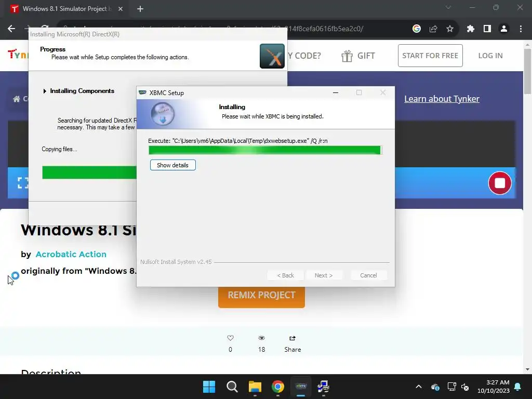Click the Copying files... status text
Viewport: 532px width, 399px height.
click(x=59, y=149)
